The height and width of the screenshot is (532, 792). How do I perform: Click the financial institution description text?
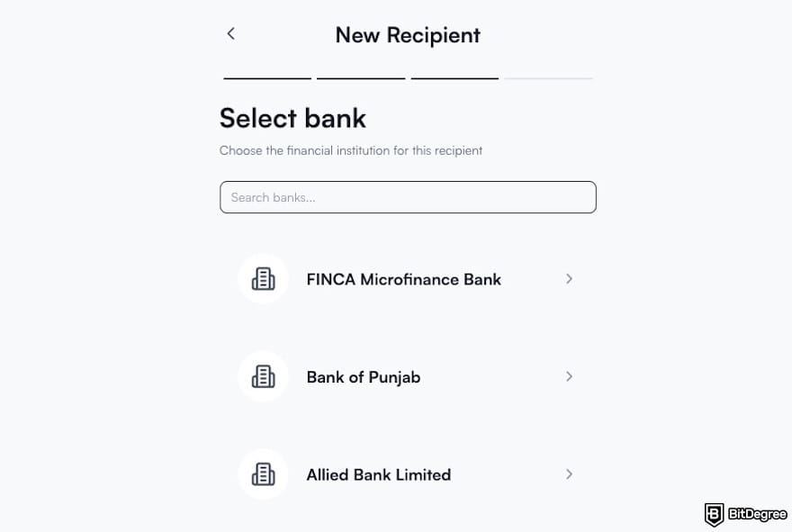(x=351, y=150)
